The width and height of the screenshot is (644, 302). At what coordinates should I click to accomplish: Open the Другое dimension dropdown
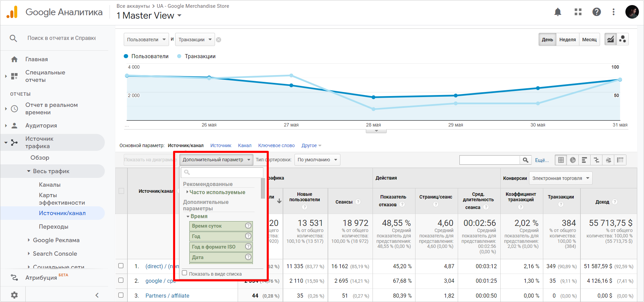point(311,146)
